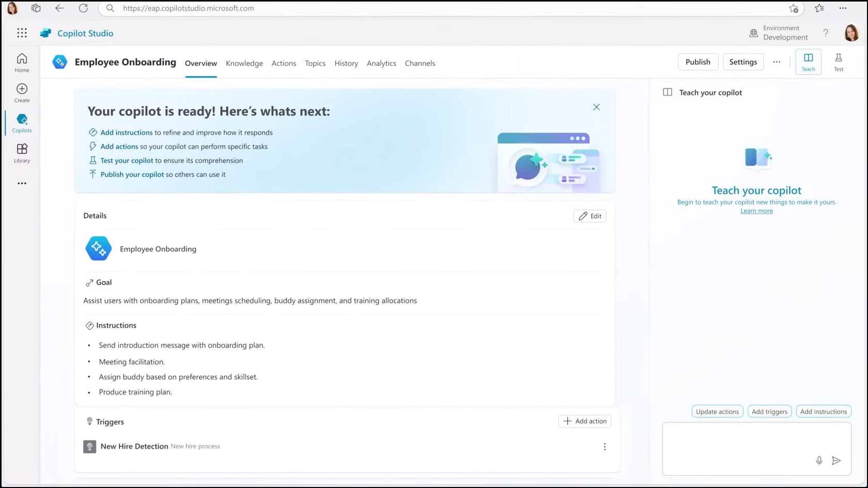Open the help question mark icon

point(826,32)
